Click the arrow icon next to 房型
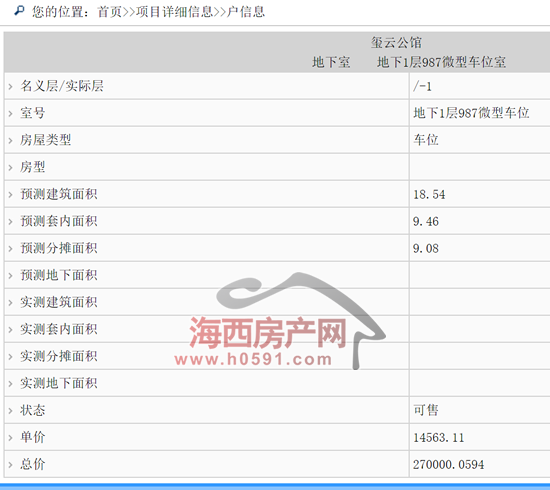550x490 pixels. click(11, 167)
